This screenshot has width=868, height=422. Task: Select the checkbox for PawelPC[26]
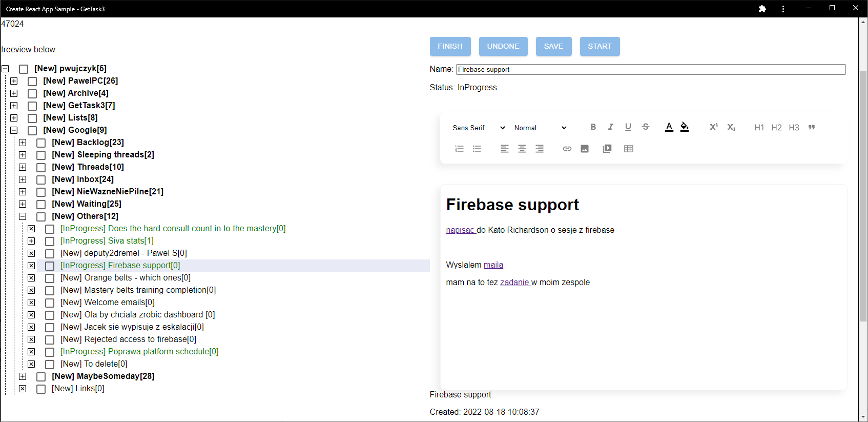32,81
